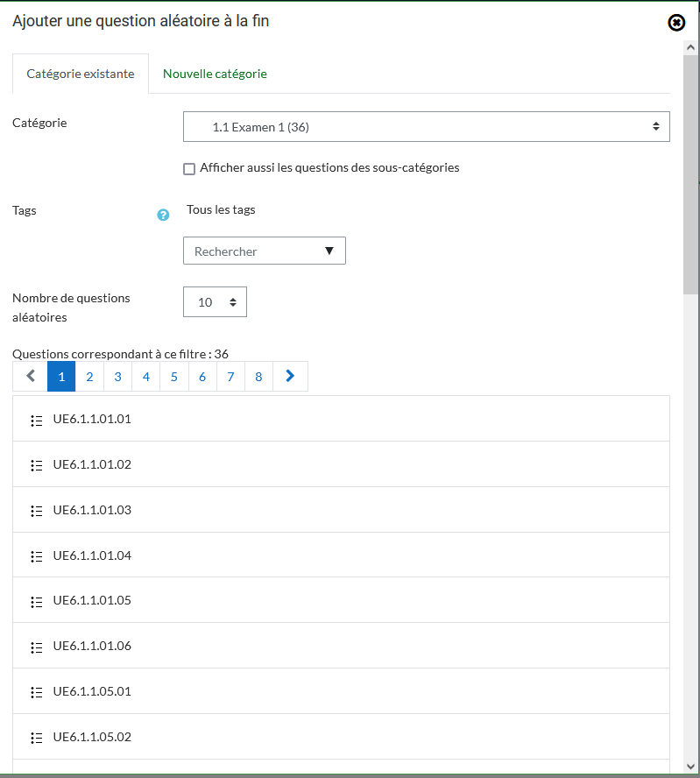Enable showing questions from subcategories
The image size is (700, 778).
(189, 168)
